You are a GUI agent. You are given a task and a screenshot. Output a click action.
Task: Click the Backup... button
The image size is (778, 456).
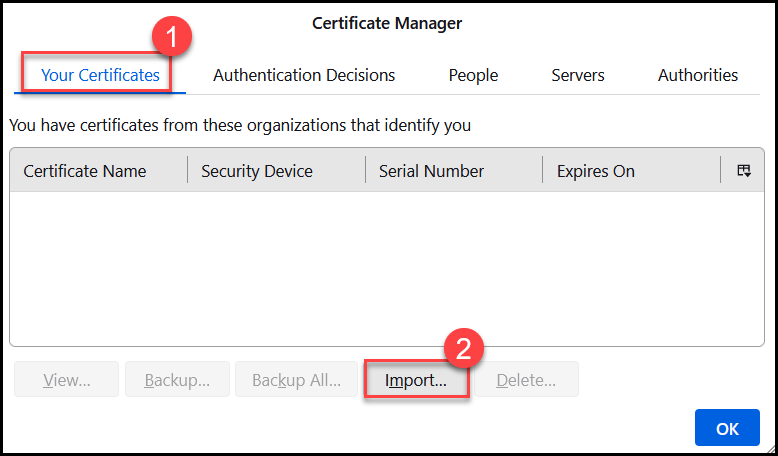pyautogui.click(x=177, y=380)
